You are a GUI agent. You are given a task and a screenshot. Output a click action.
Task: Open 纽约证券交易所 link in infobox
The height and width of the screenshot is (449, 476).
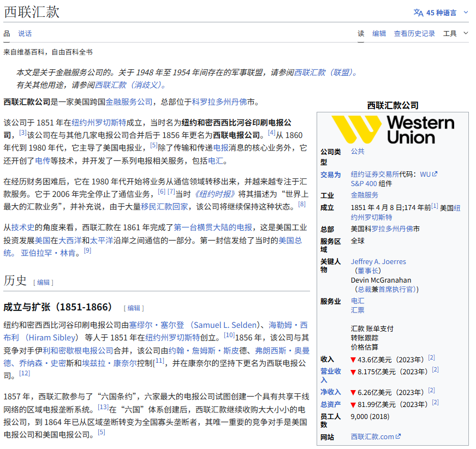click(375, 175)
